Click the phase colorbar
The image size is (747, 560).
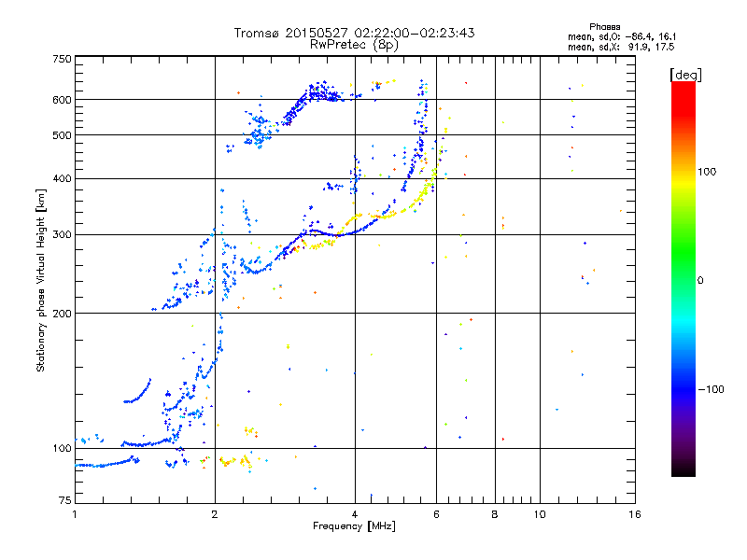click(x=684, y=279)
